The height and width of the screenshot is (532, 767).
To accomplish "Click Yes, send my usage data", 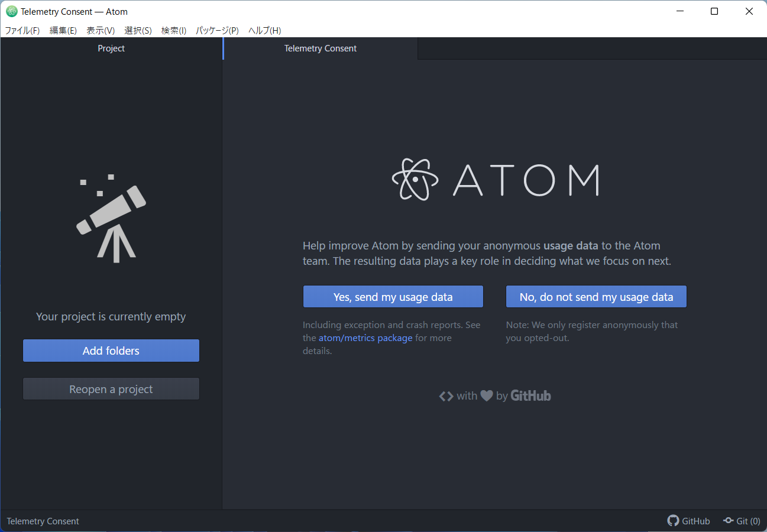I will tap(393, 297).
